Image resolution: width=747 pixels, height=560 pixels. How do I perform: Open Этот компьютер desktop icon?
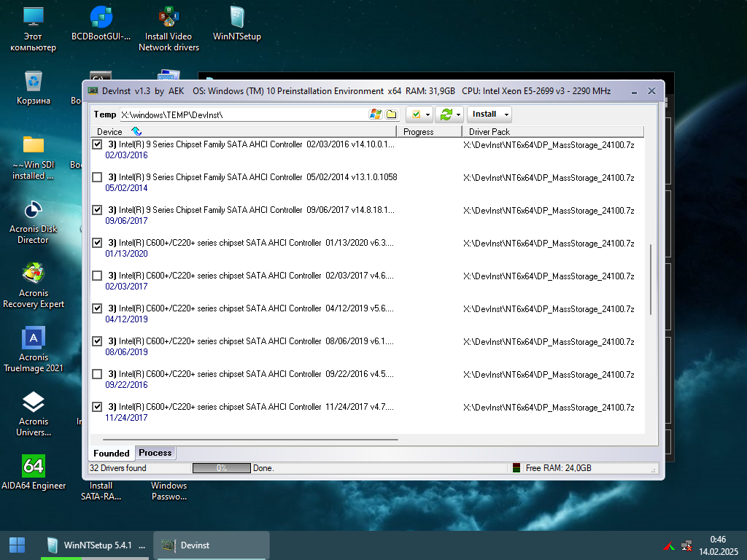click(34, 29)
